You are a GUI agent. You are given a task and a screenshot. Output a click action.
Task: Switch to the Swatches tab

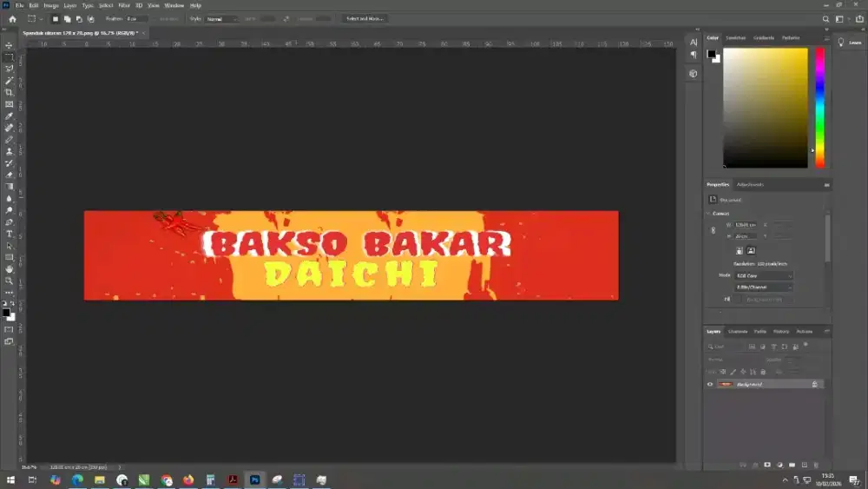(736, 38)
